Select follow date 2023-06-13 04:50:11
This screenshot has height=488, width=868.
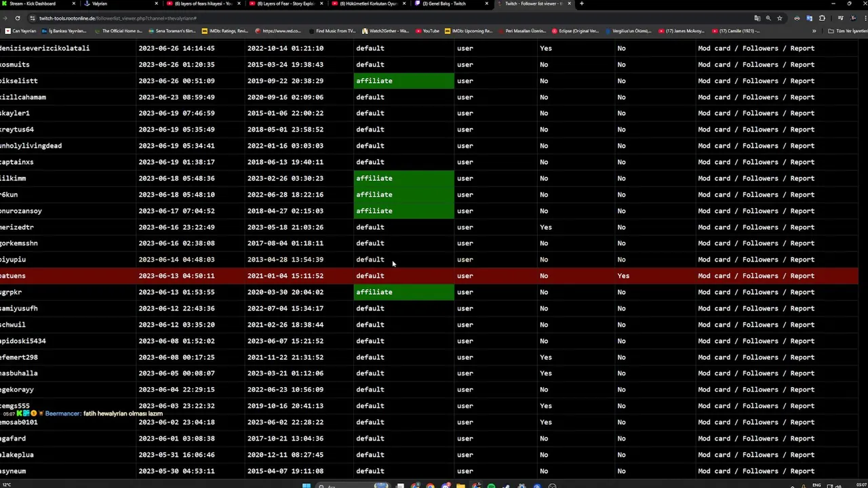pos(176,276)
